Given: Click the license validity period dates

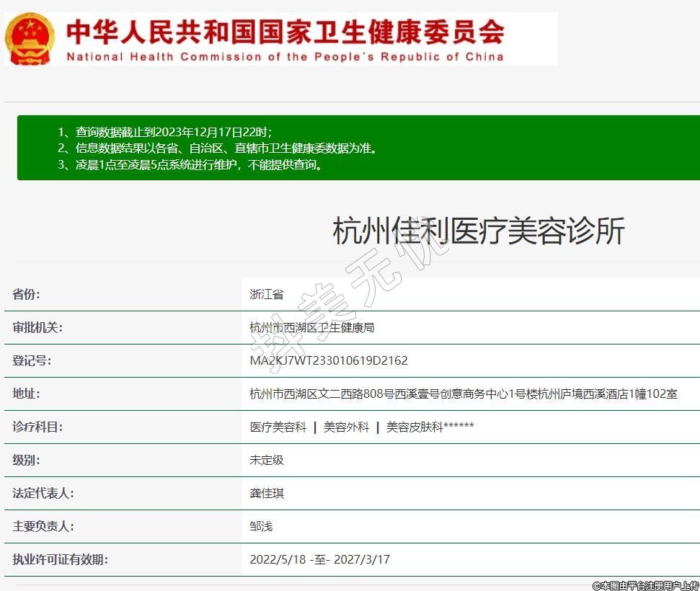Looking at the screenshot, I should pos(319,559).
